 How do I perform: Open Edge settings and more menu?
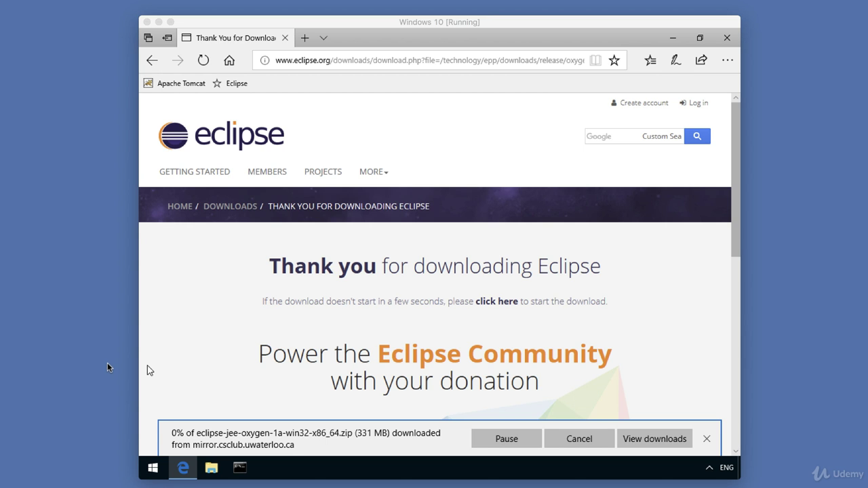[x=728, y=60]
